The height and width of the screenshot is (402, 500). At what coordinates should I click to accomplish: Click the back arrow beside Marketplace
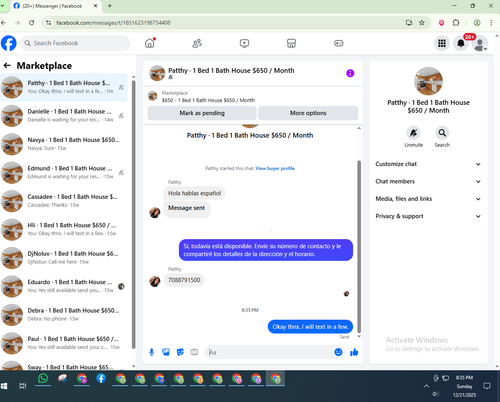(7, 66)
